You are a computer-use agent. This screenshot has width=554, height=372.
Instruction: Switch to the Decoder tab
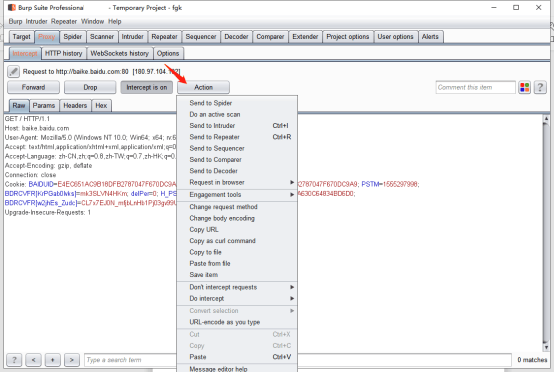236,37
